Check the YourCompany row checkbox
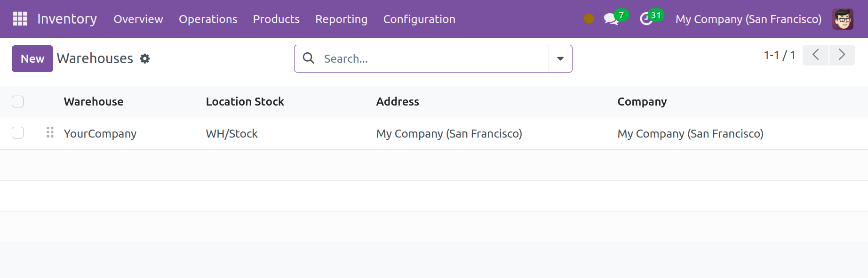 (18, 133)
